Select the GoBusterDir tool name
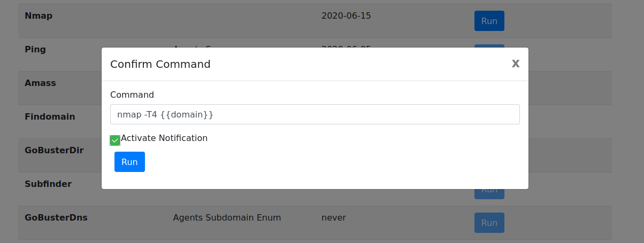 54,150
